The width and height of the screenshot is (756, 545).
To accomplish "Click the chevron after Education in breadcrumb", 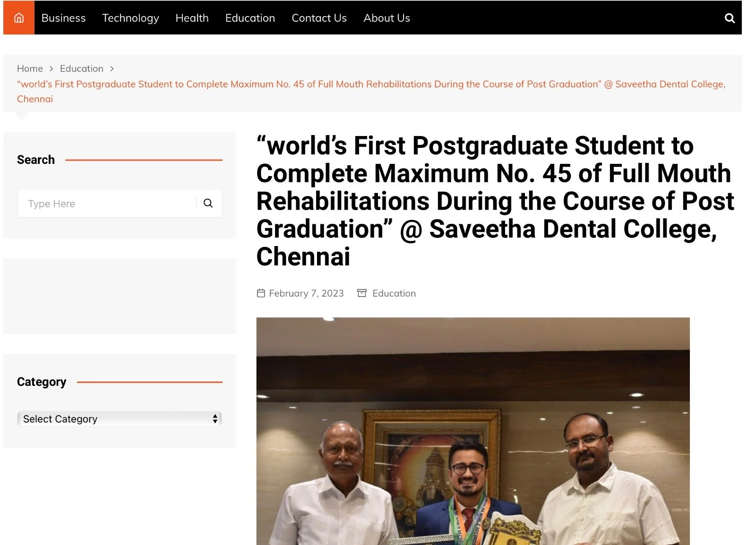I will (x=112, y=68).
